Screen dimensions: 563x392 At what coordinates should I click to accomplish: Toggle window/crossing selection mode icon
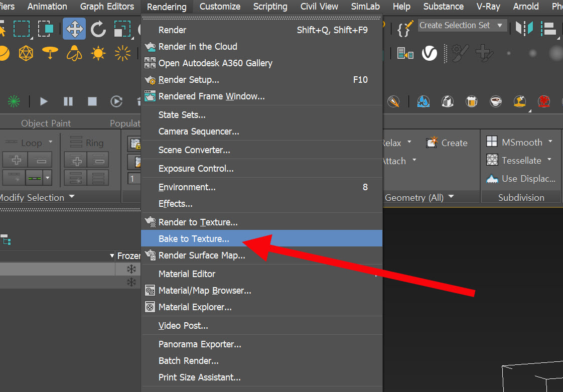[46, 29]
